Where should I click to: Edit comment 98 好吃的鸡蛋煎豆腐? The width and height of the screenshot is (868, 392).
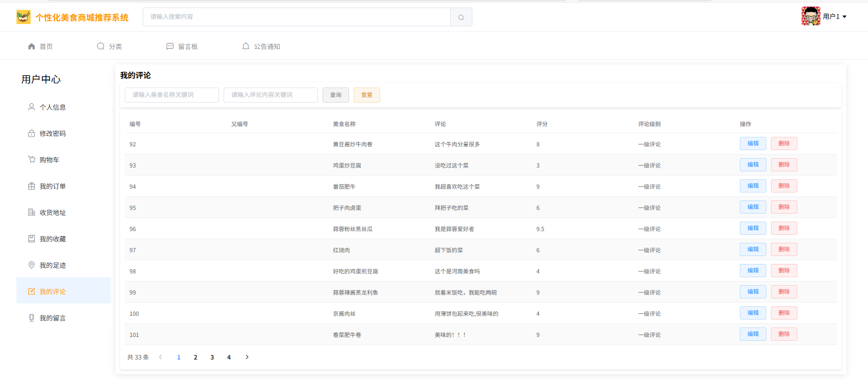[753, 271]
